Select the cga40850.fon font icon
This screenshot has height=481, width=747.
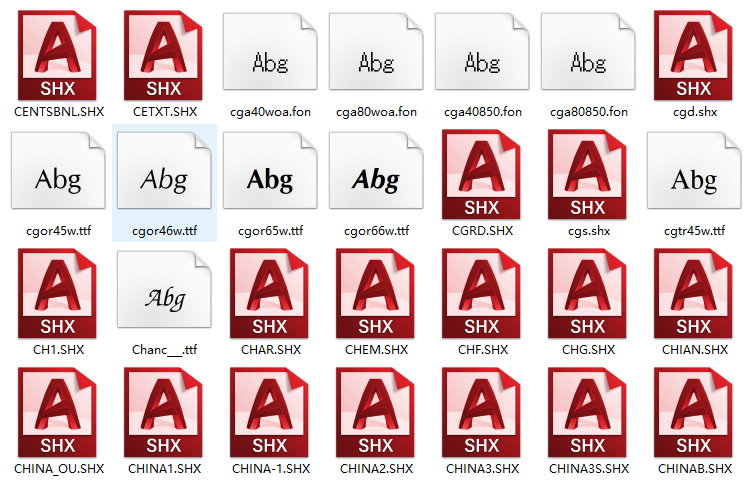click(x=482, y=51)
